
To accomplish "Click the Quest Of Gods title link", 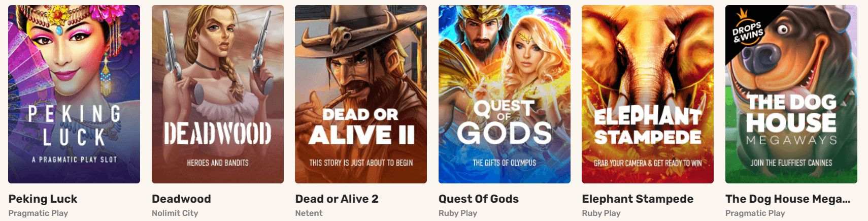I will click(x=479, y=199).
